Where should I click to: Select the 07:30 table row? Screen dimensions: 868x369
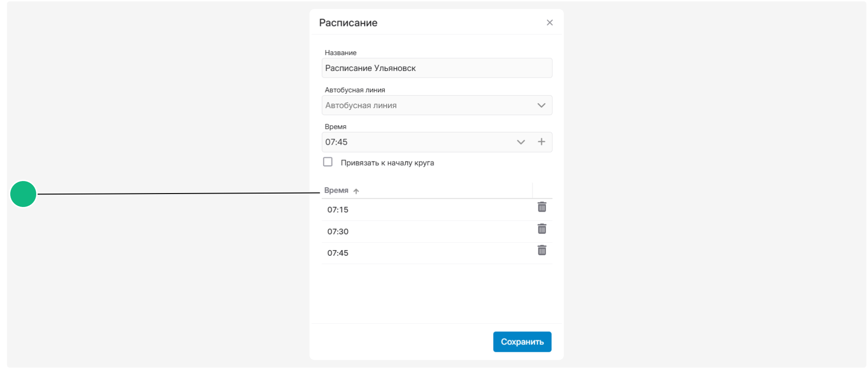pos(437,232)
